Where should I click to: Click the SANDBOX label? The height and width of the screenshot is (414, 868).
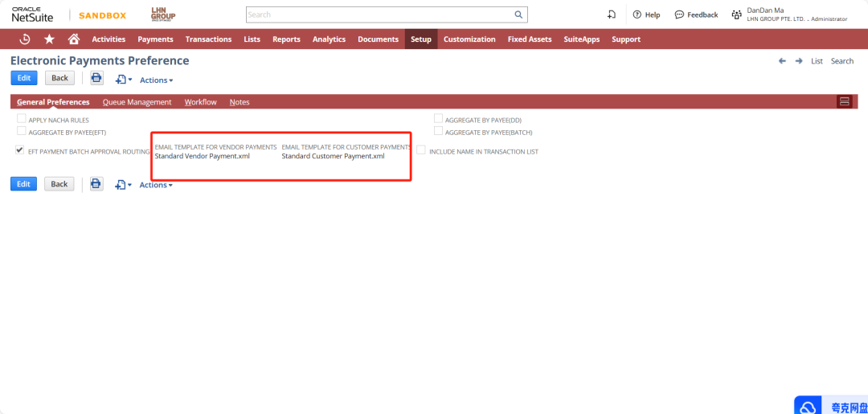[102, 15]
